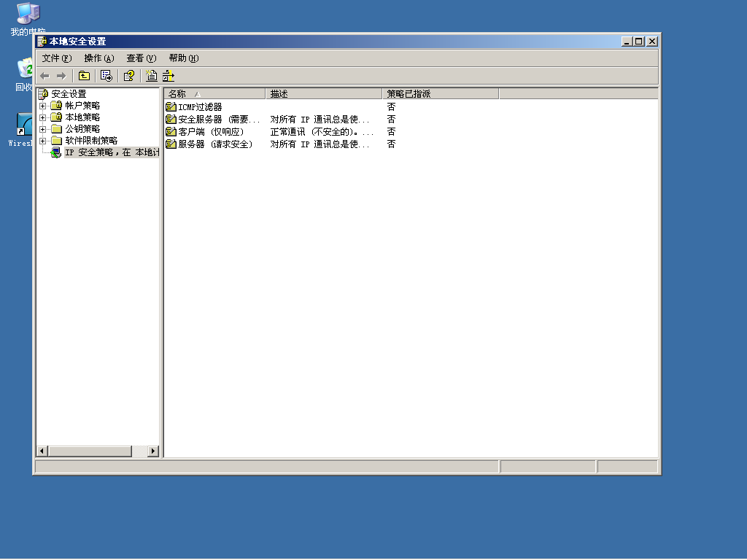
Task: Click the 本地安全设置 title bar system icon
Action: [42, 42]
